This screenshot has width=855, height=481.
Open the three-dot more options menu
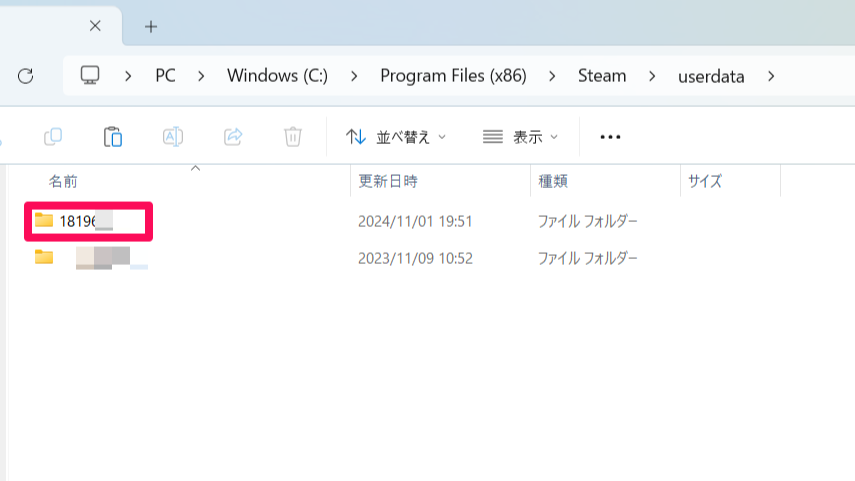[610, 137]
